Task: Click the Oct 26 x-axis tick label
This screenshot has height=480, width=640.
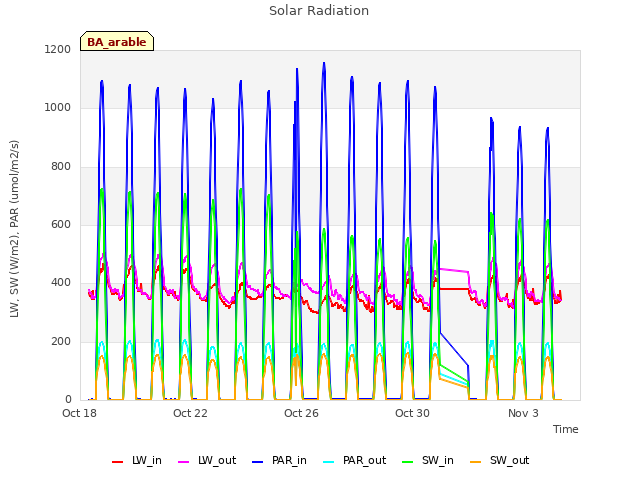Action: tap(301, 413)
